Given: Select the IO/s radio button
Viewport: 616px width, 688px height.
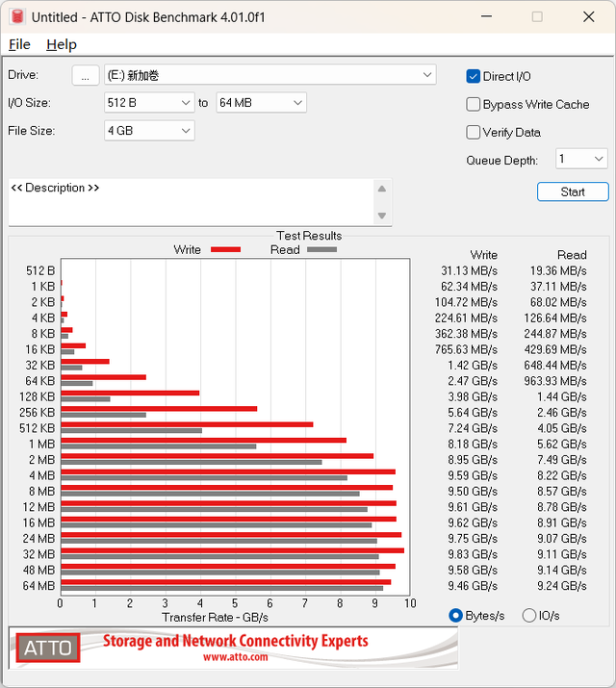Looking at the screenshot, I should point(529,616).
